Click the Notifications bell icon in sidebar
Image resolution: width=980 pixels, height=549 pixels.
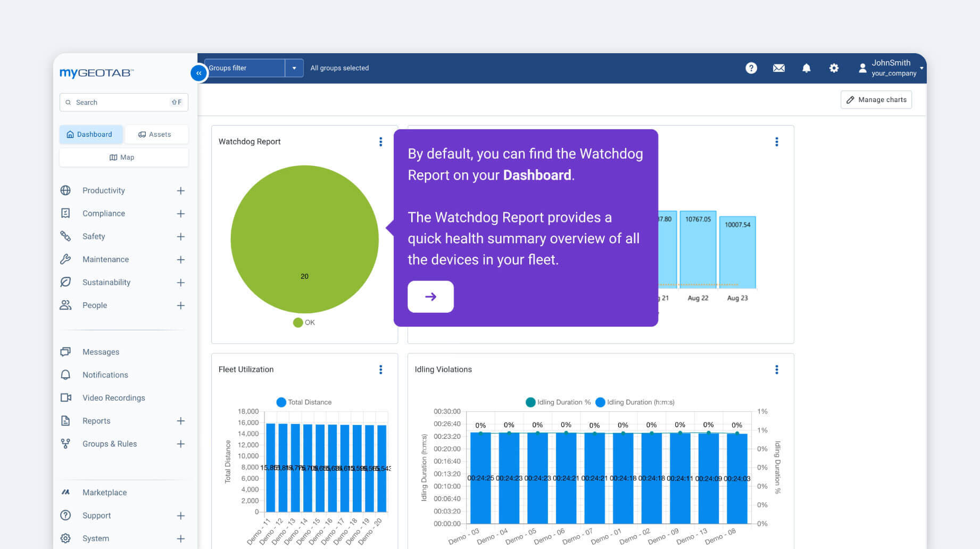(65, 375)
